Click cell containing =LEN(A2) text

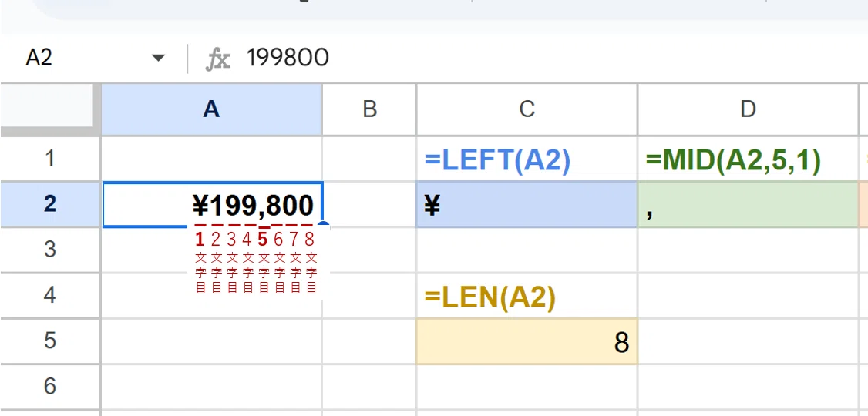(527, 295)
